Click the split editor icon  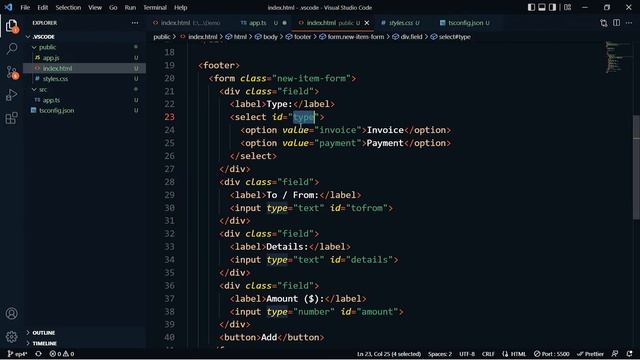tap(616, 23)
